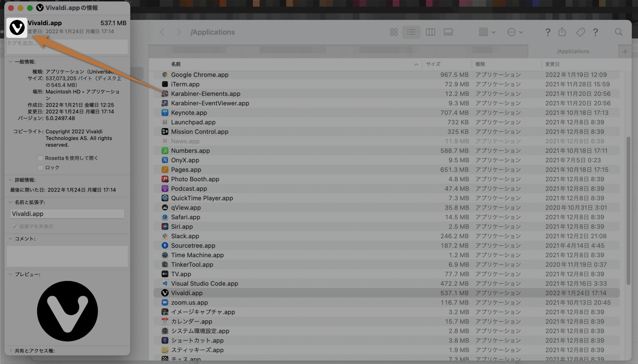The height and width of the screenshot is (364, 638).
Task: Select the Launchpad.app row
Action: 387,122
